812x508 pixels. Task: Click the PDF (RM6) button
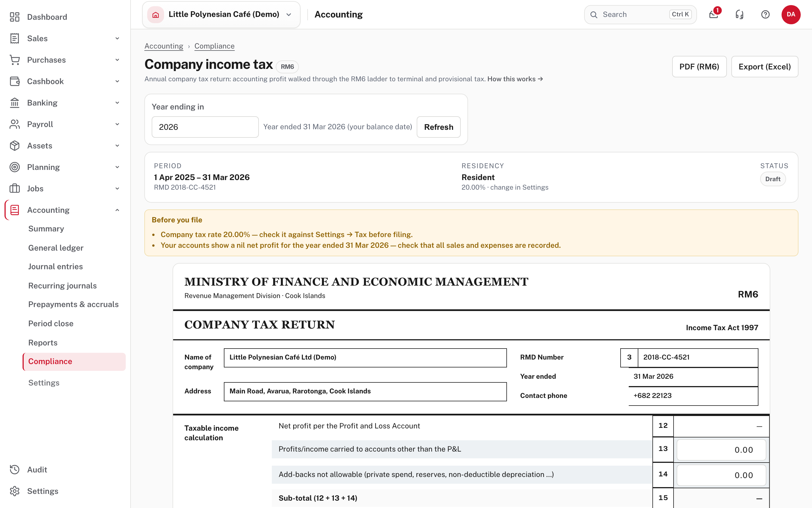699,67
